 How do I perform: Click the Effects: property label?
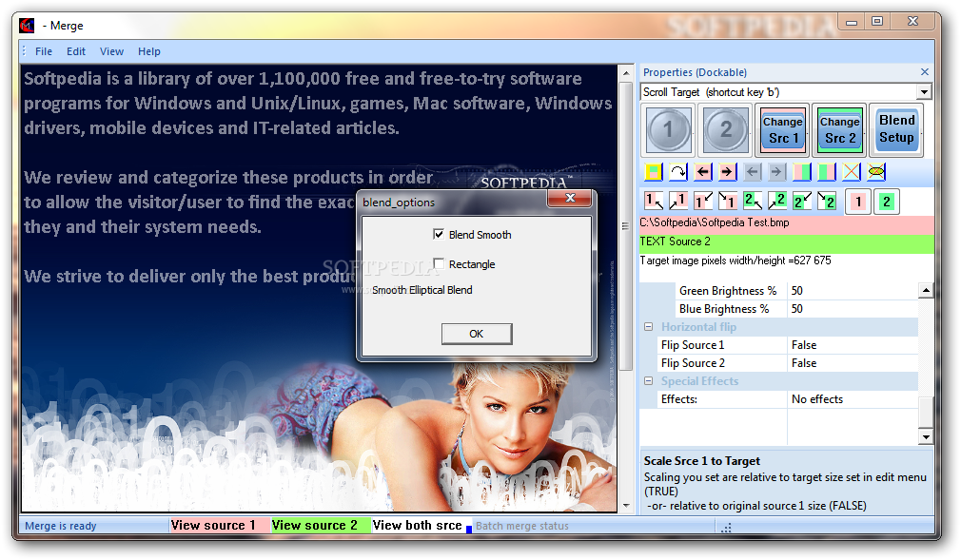tap(679, 399)
